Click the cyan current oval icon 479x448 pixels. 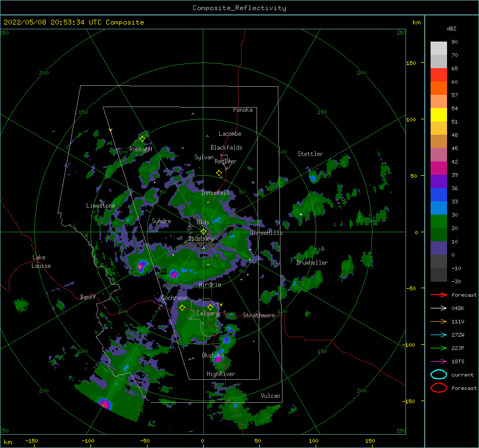(x=439, y=374)
